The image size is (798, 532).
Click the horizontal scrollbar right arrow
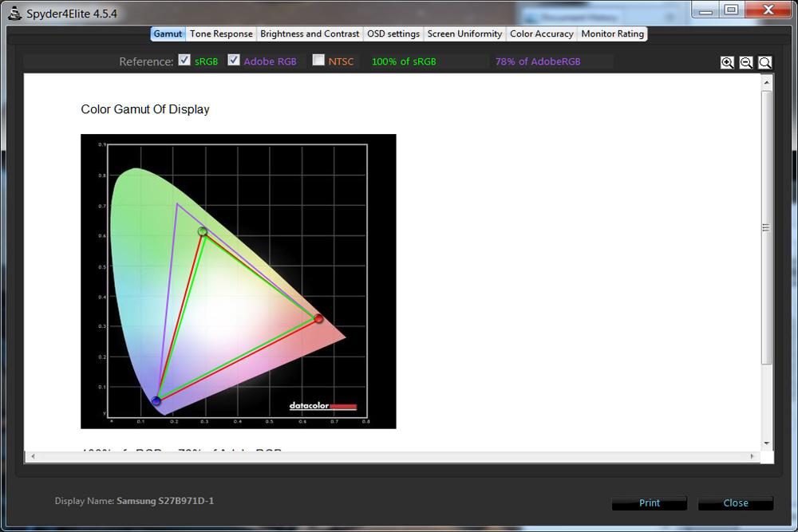coord(752,456)
